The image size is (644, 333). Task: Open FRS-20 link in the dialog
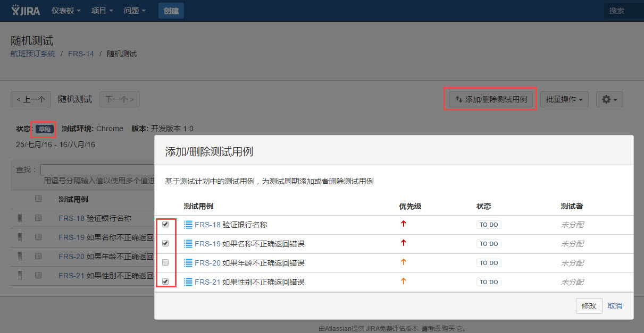click(x=207, y=263)
